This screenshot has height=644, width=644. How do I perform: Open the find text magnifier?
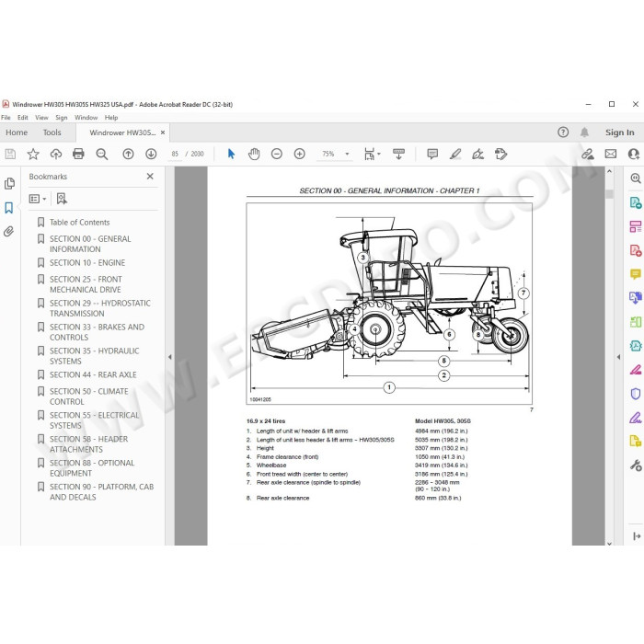coord(101,154)
